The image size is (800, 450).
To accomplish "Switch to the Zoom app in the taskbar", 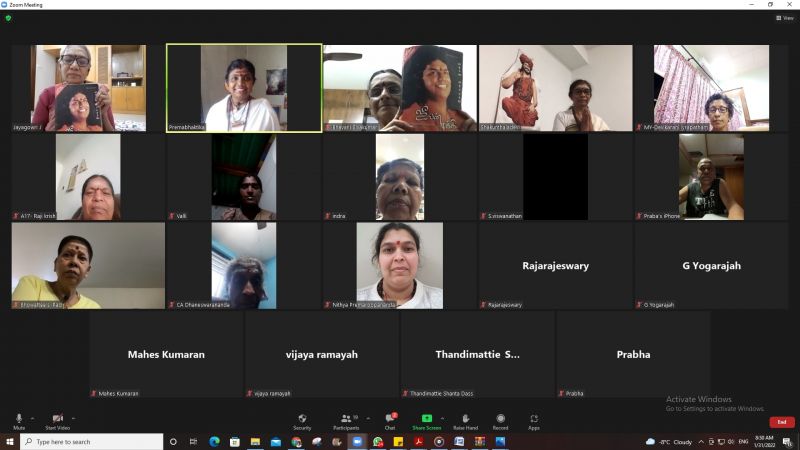I will click(x=357, y=441).
